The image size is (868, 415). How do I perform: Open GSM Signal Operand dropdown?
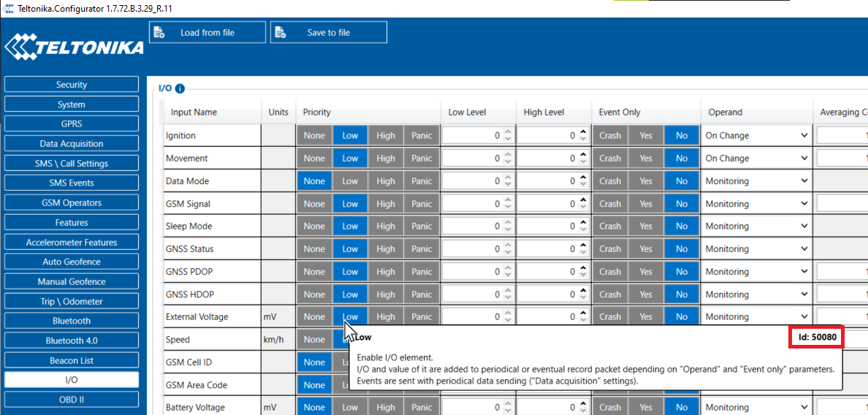click(x=756, y=204)
